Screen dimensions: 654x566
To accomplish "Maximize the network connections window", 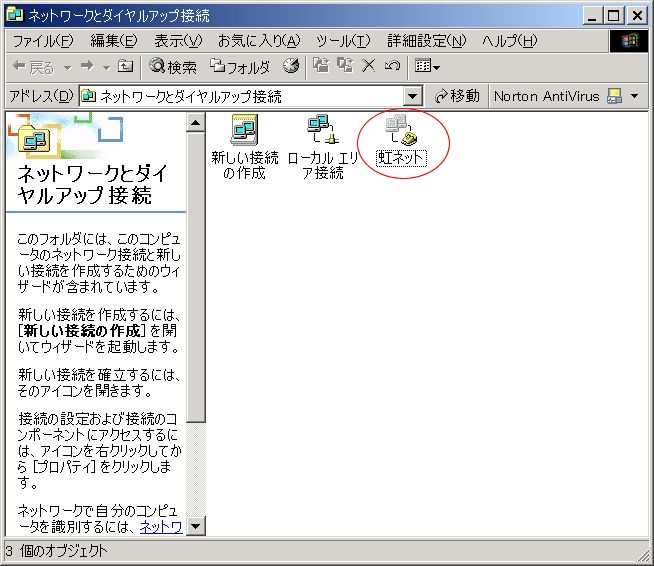I will tap(614, 16).
